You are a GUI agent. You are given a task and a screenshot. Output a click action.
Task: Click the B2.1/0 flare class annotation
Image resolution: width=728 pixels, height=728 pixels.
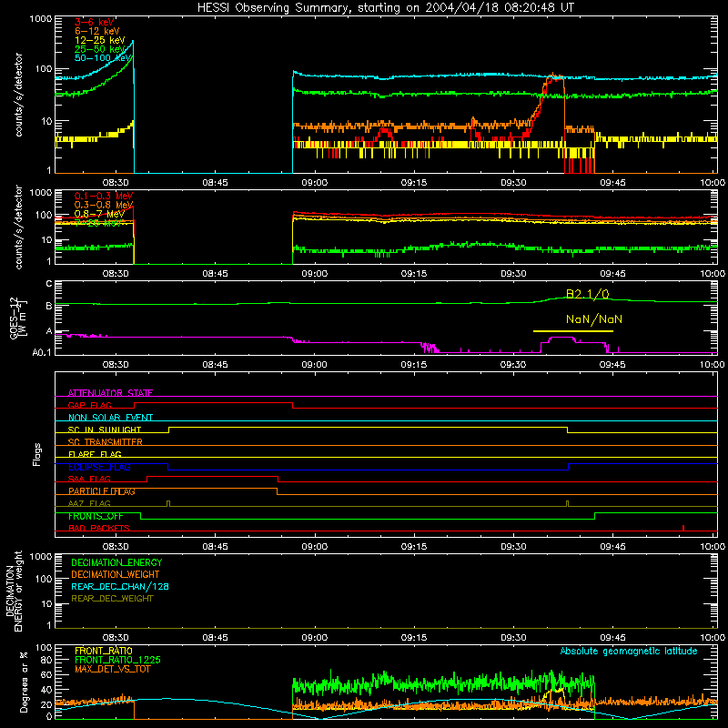(x=587, y=294)
